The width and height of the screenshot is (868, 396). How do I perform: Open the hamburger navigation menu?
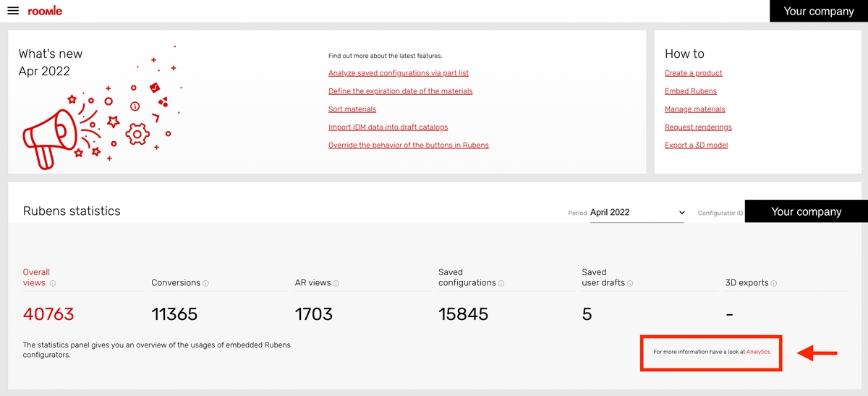coord(13,11)
